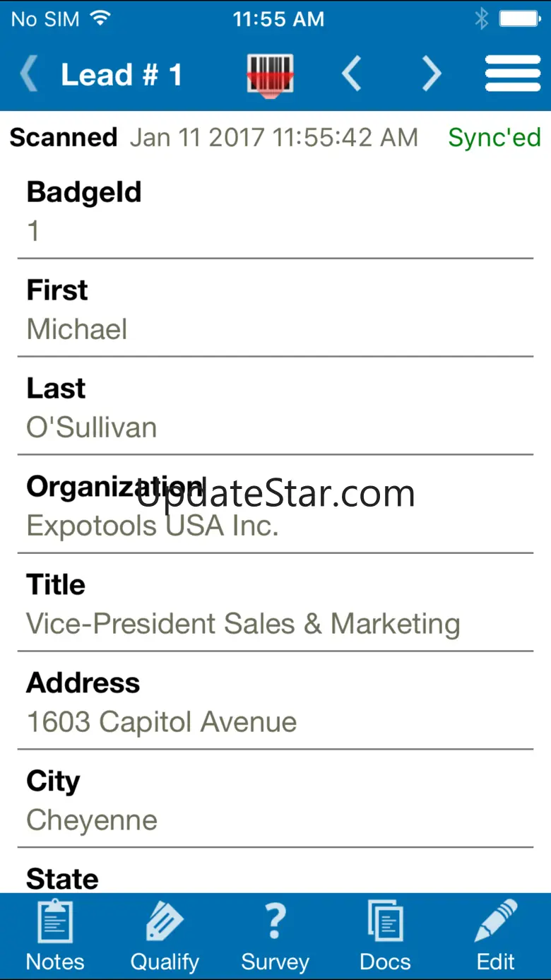Tap the back chevron beside Lead # 1
Viewport: 551px width, 980px height.
click(x=29, y=74)
